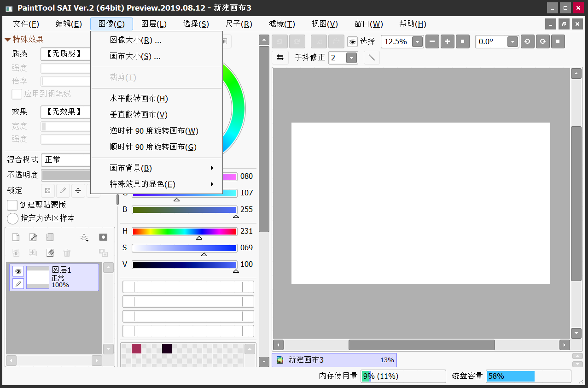The image size is (588, 388).
Task: Create a new linework pen layer
Action: click(33, 237)
